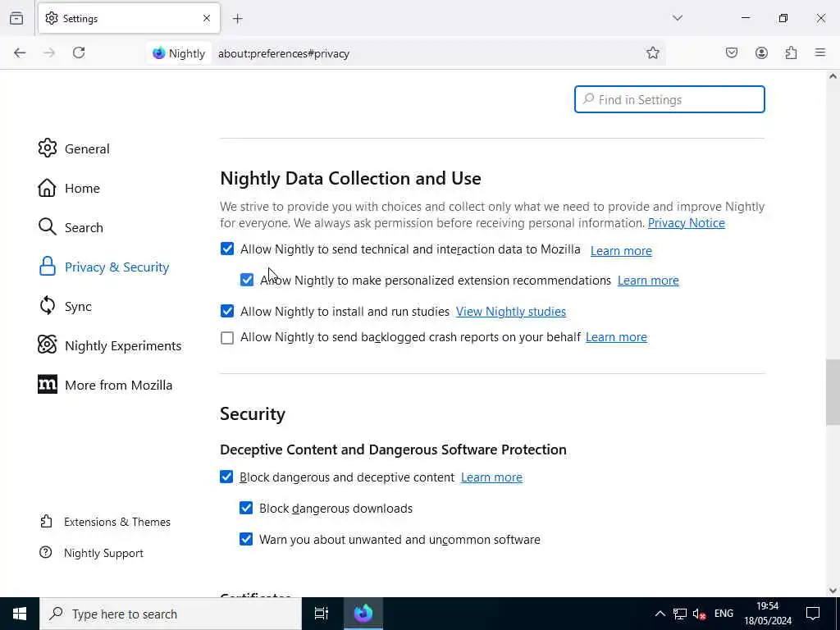This screenshot has height=630, width=840.
Task: Open Learn more for technical data
Action: pos(621,251)
